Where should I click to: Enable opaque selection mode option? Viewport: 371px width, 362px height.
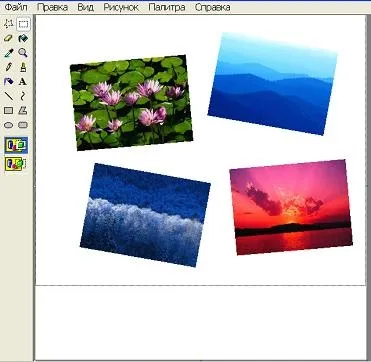tap(16, 145)
